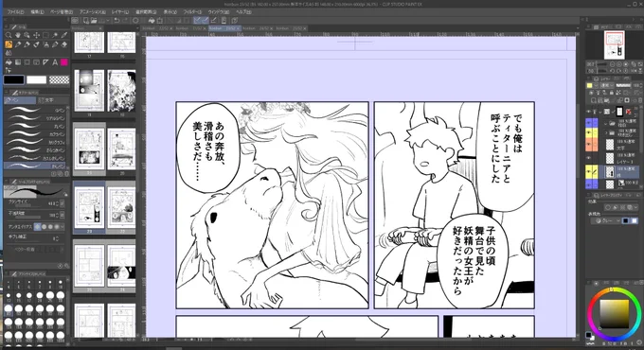
Task: Select the Text tool A icon
Action: tap(55, 61)
